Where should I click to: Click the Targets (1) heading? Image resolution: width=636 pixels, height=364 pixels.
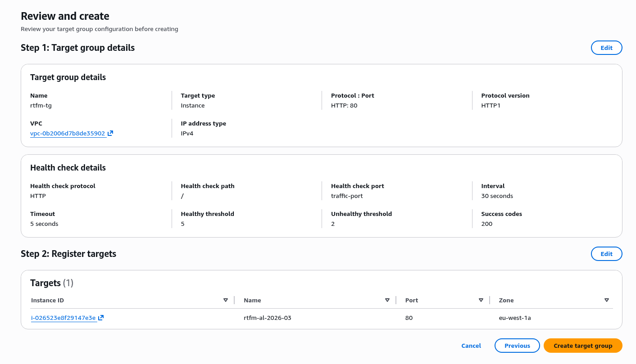[52, 283]
